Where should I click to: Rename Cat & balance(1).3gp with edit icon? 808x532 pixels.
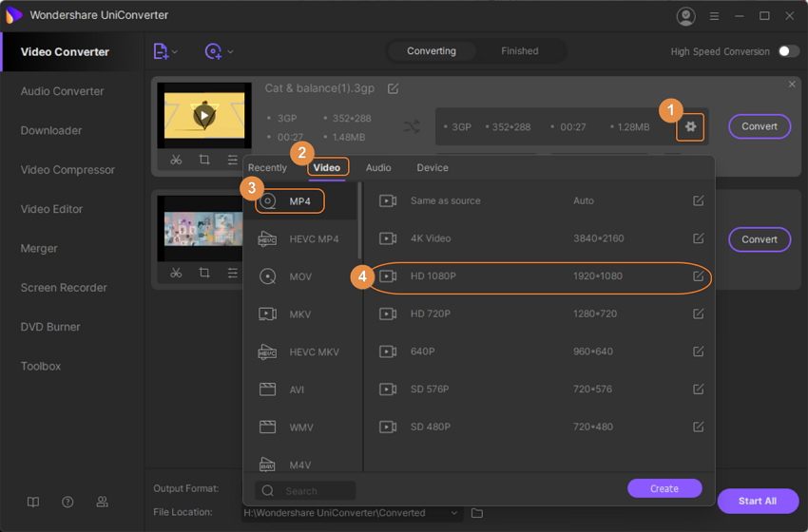click(x=393, y=88)
